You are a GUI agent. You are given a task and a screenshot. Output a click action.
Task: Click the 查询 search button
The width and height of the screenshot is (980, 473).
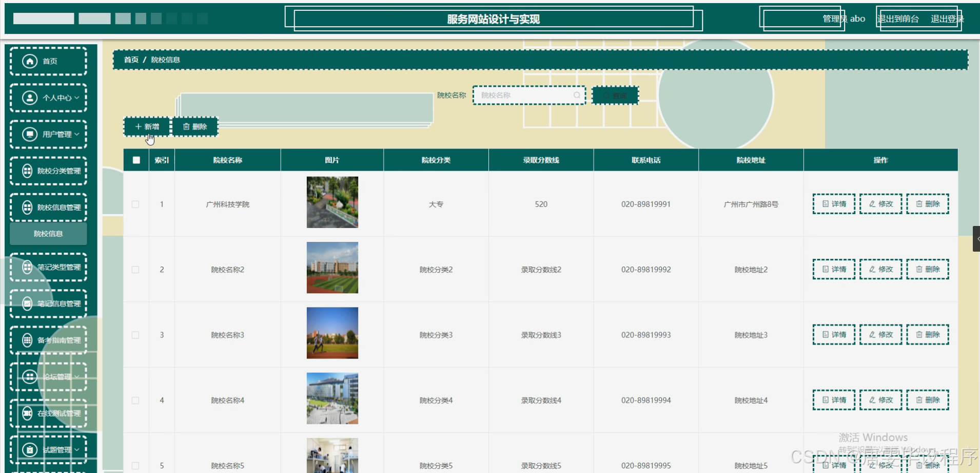tap(615, 96)
